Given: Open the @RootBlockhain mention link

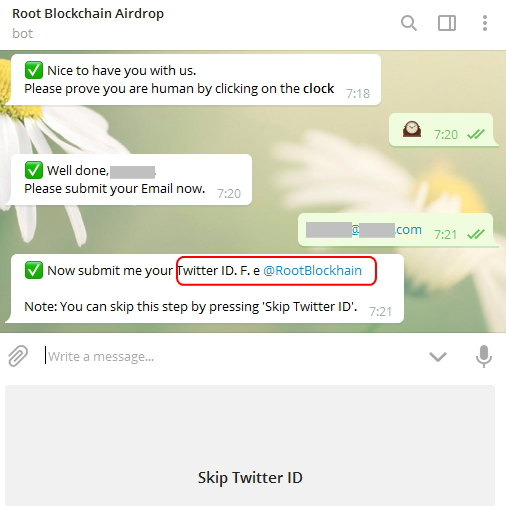Looking at the screenshot, I should tap(312, 270).
